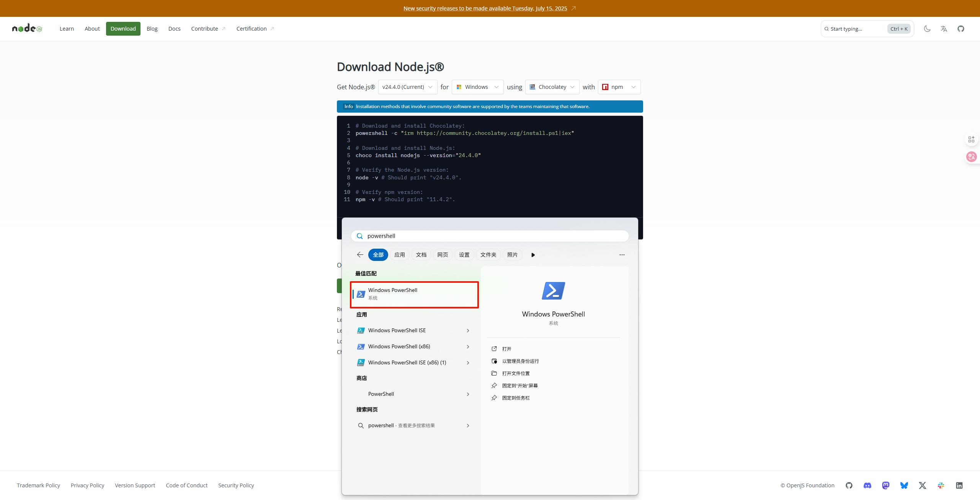This screenshot has height=500, width=980.
Task: Open the Version Support footer link
Action: (x=135, y=485)
